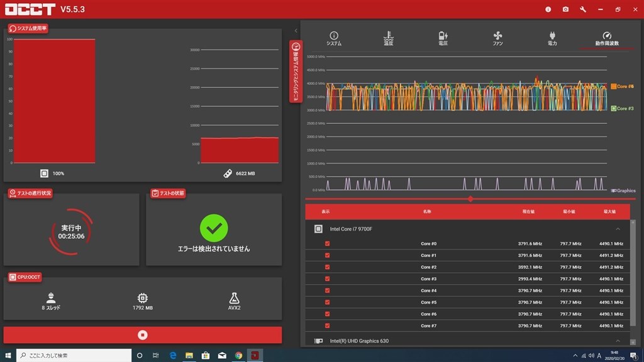This screenshot has width=644, height=362.
Task: Launch Google Chrome from the taskbar
Action: pyautogui.click(x=238, y=356)
